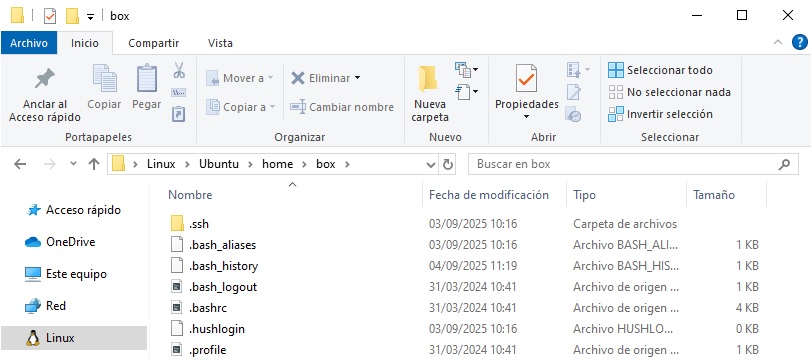Sort by the Tipo column header
The height and width of the screenshot is (362, 812).
[584, 195]
